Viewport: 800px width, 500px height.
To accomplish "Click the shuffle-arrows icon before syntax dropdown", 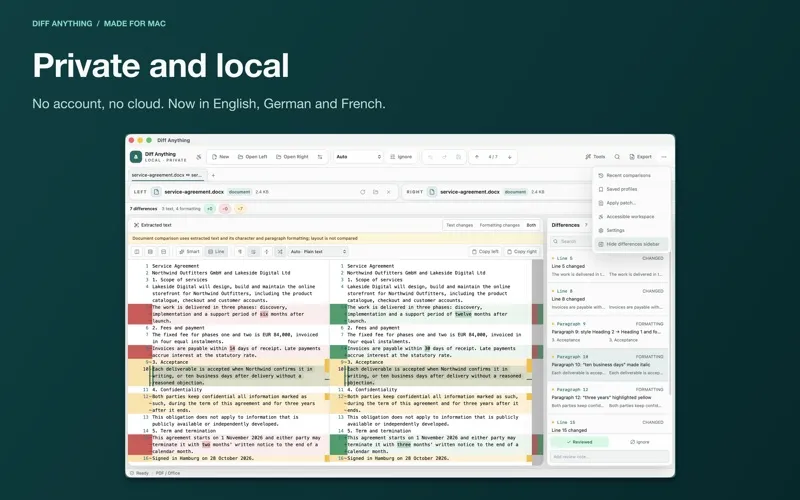I will [x=280, y=252].
